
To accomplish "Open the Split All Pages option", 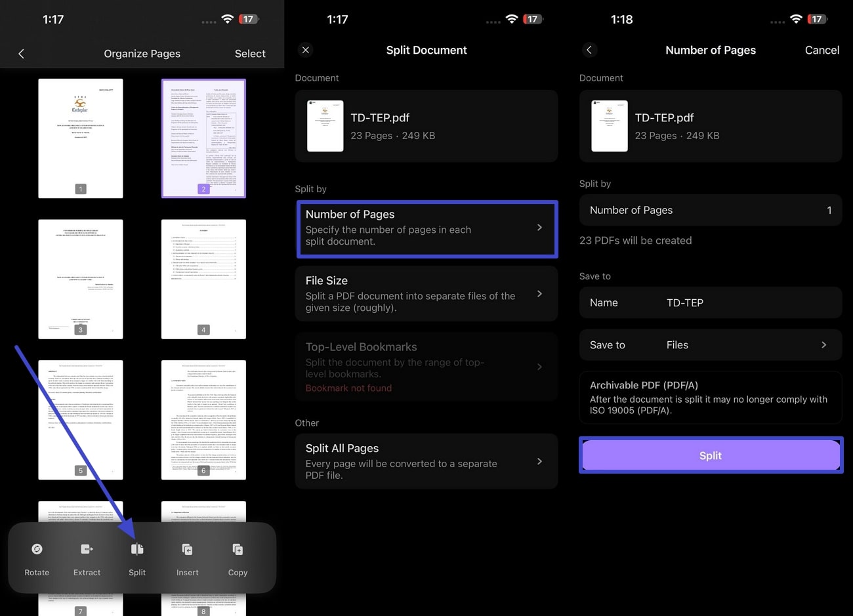I will pos(427,461).
